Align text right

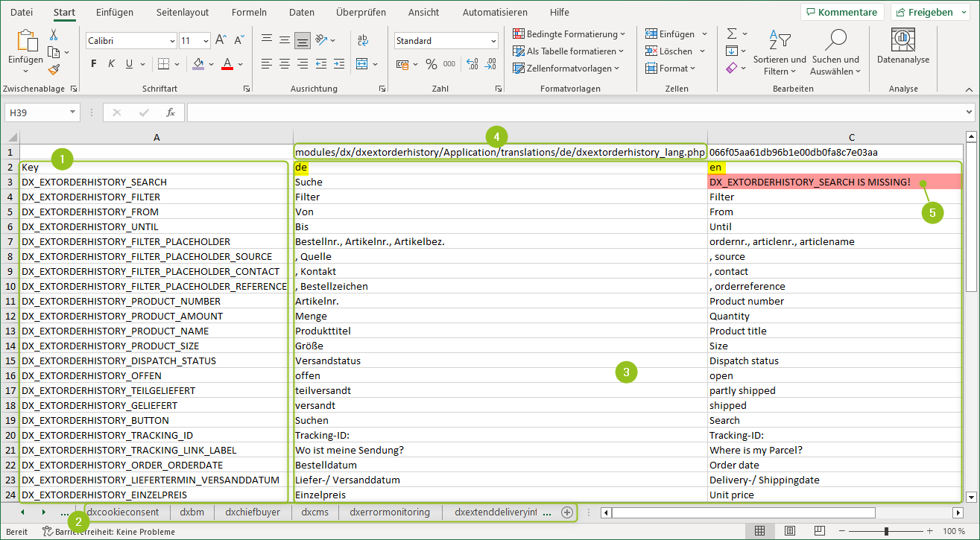pyautogui.click(x=302, y=64)
